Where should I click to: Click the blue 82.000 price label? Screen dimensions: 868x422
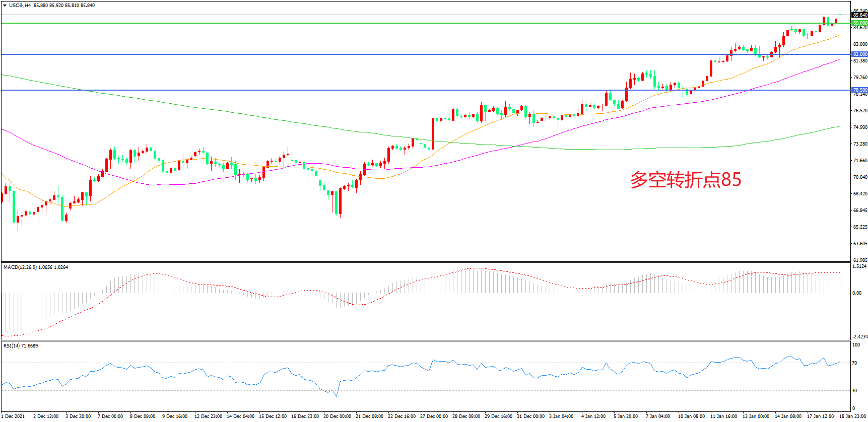859,54
